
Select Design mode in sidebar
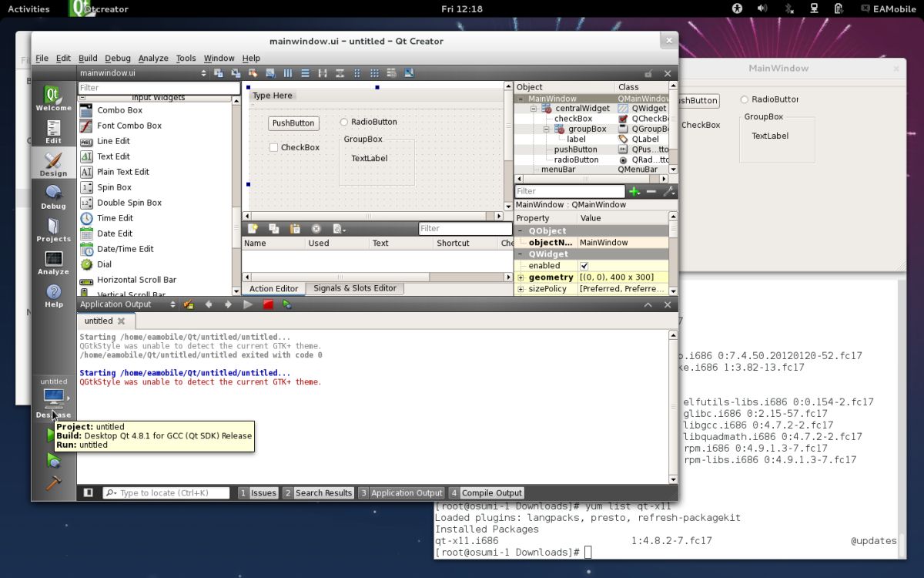[53, 164]
